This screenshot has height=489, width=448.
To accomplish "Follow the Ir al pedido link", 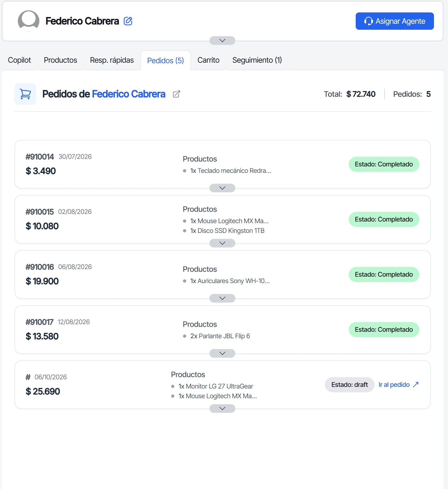I will pos(399,385).
